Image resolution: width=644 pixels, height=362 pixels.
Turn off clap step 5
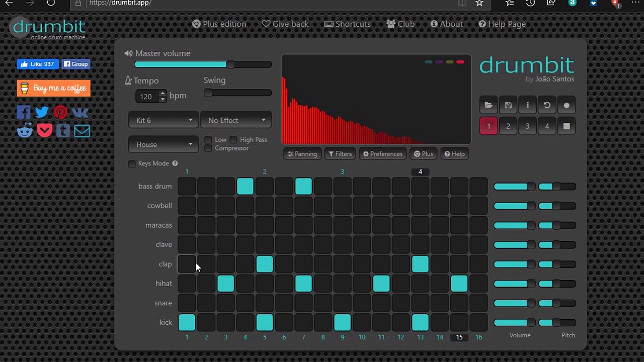pyautogui.click(x=265, y=264)
